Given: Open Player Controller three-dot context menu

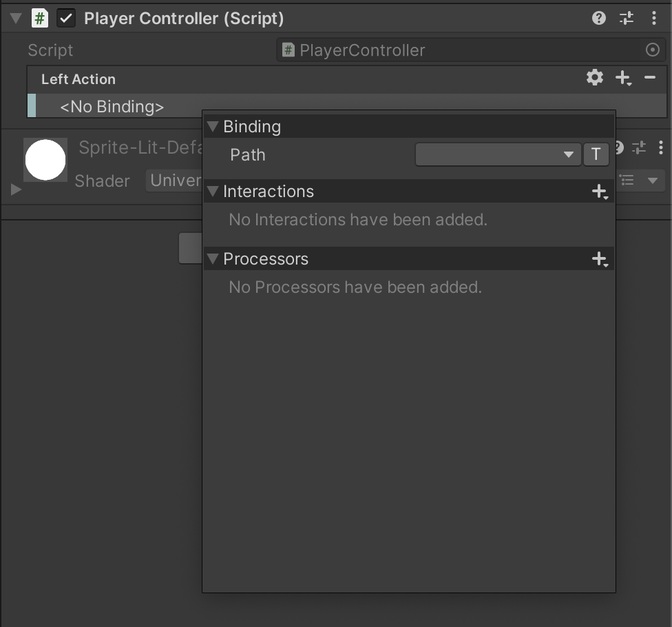Looking at the screenshot, I should pos(653,19).
